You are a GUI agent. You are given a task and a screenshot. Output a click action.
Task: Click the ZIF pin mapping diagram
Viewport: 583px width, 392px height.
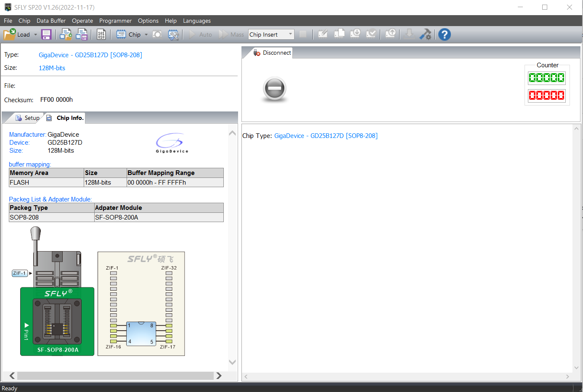pos(141,304)
